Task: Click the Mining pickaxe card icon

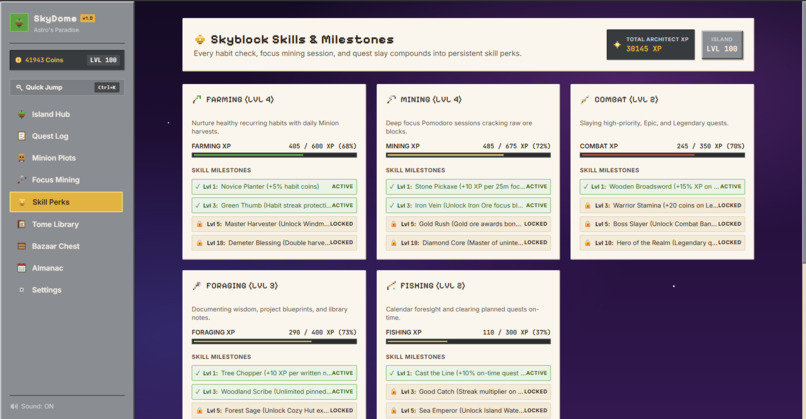Action: 391,100
